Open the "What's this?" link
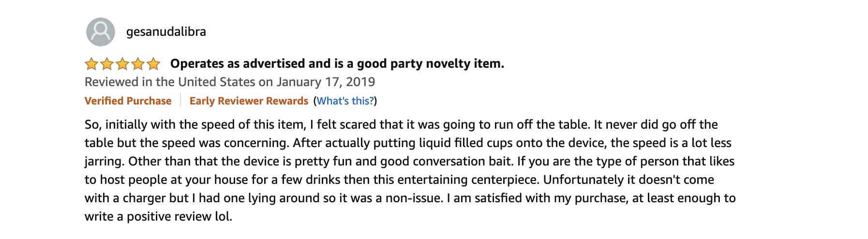Viewport: 868px width, 239px height. point(345,101)
